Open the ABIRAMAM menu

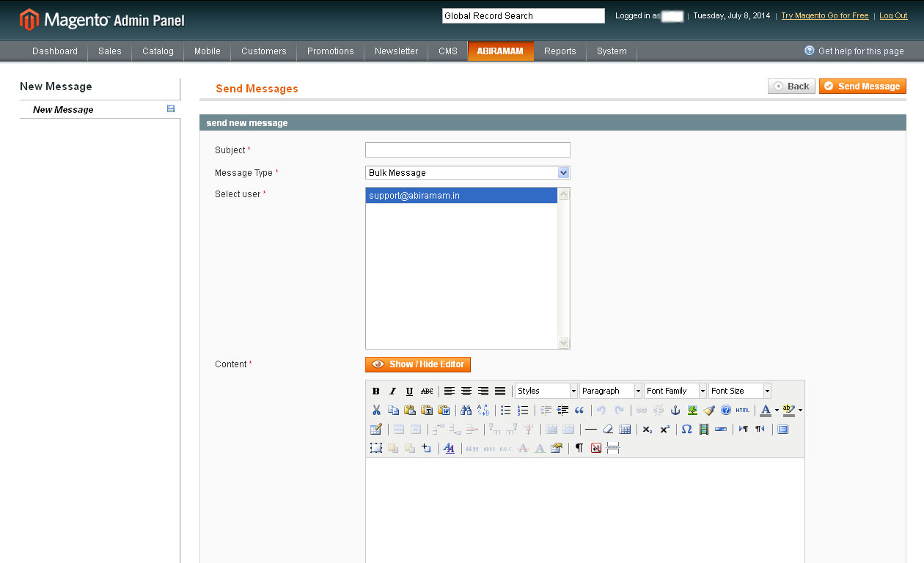(x=501, y=51)
